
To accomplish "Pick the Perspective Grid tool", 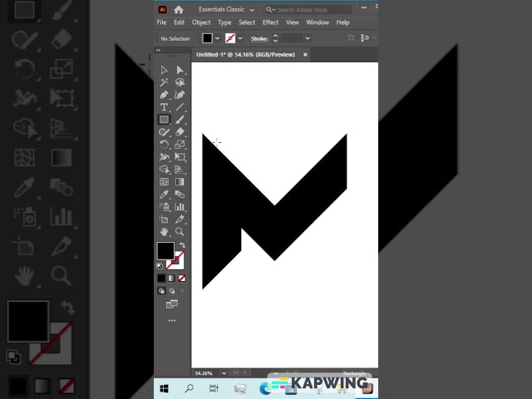I will coord(180,170).
